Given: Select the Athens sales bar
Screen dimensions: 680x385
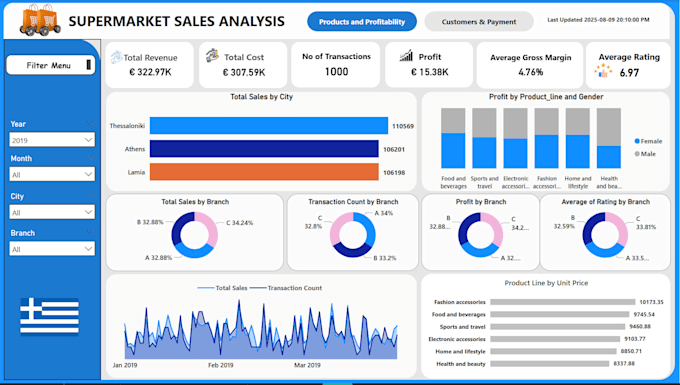Looking at the screenshot, I should coord(264,149).
